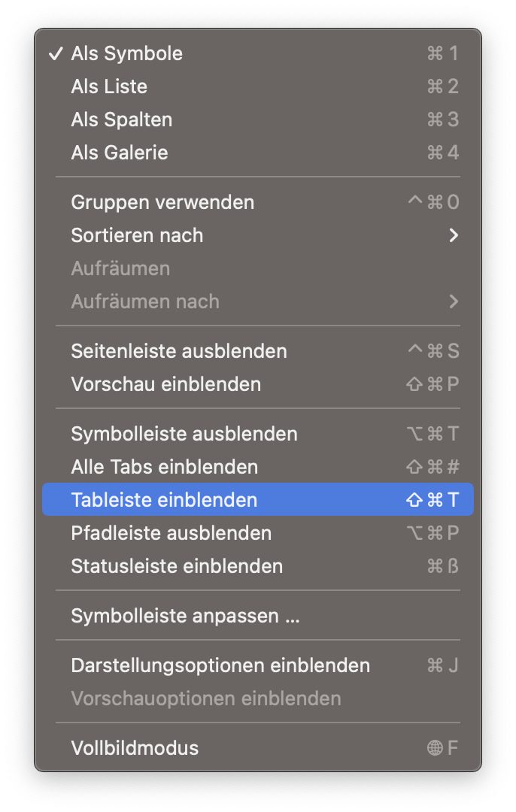Switch to 'Als Galerie' view
The width and height of the screenshot is (516, 812).
120,153
